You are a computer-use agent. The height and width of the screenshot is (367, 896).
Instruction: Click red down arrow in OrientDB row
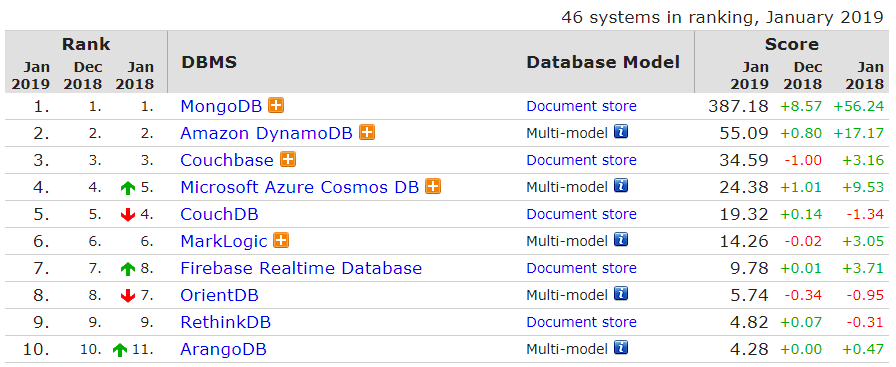click(127, 296)
